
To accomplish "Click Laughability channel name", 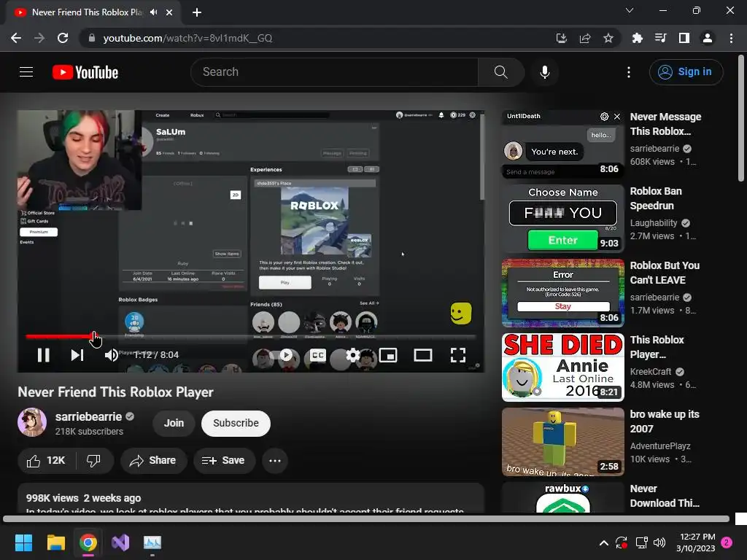I will pos(654,223).
